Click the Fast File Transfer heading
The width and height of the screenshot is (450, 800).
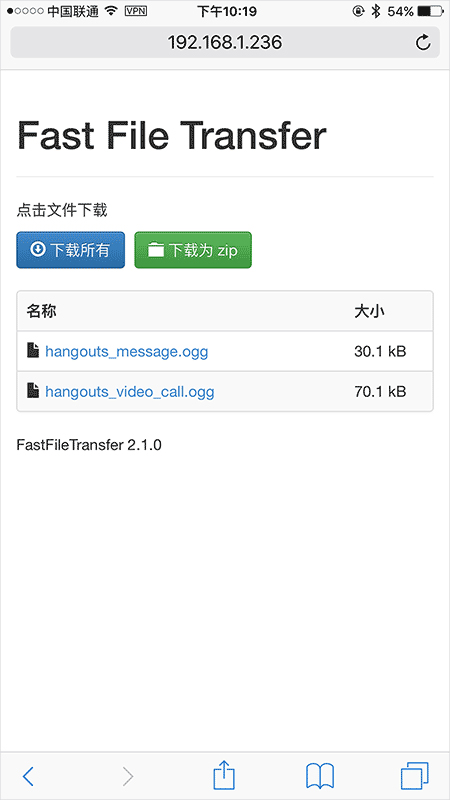tap(172, 136)
